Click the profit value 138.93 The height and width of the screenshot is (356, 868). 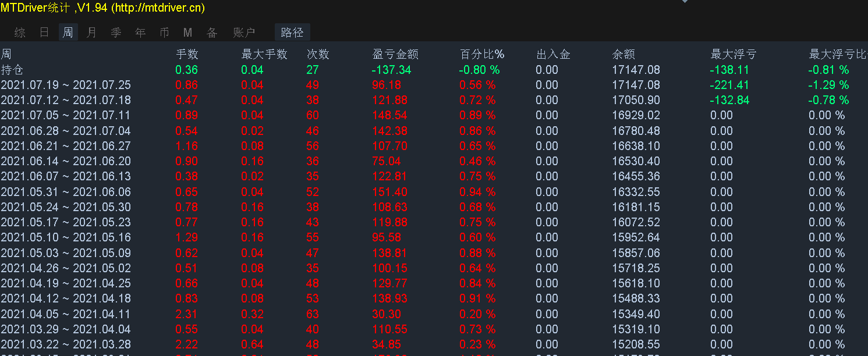click(x=389, y=298)
